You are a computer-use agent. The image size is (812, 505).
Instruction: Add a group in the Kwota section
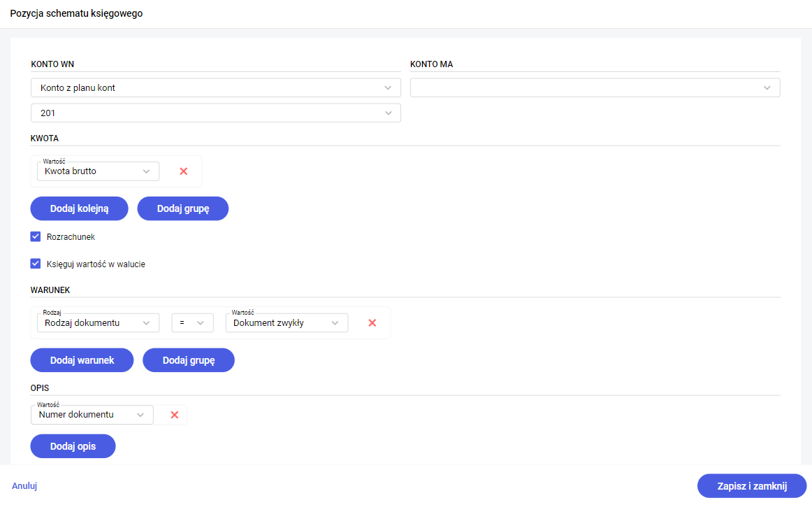pyautogui.click(x=182, y=208)
